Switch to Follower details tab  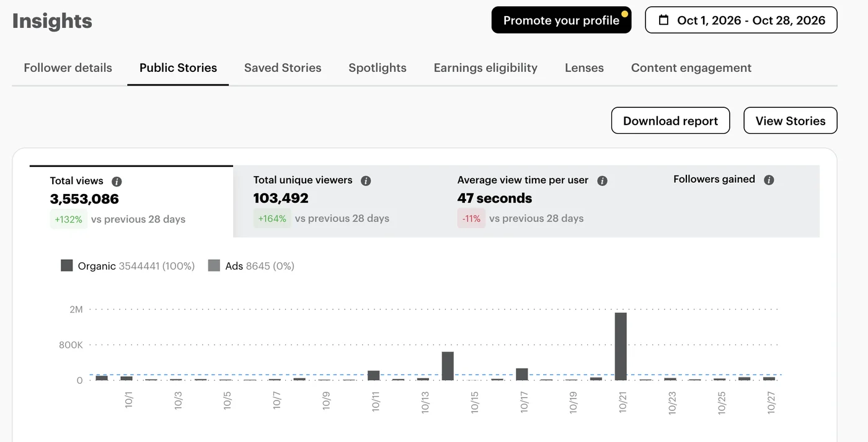(68, 68)
